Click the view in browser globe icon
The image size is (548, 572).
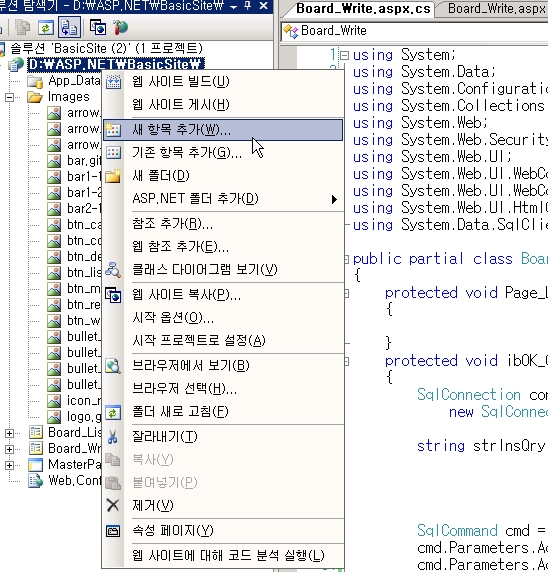coord(113,366)
